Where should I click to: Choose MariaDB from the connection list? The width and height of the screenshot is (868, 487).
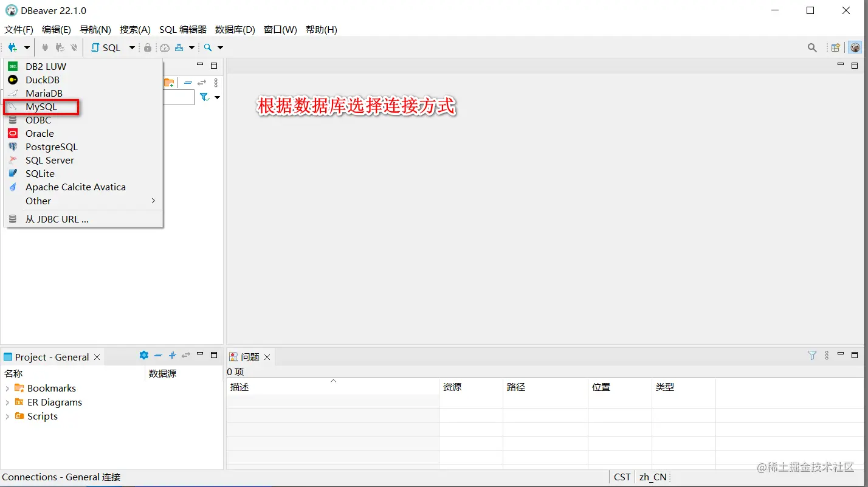coord(83,93)
